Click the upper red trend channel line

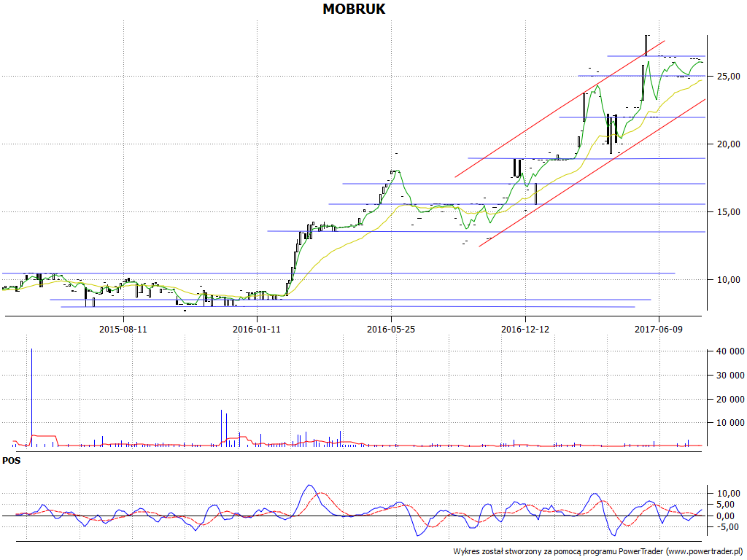[560, 109]
